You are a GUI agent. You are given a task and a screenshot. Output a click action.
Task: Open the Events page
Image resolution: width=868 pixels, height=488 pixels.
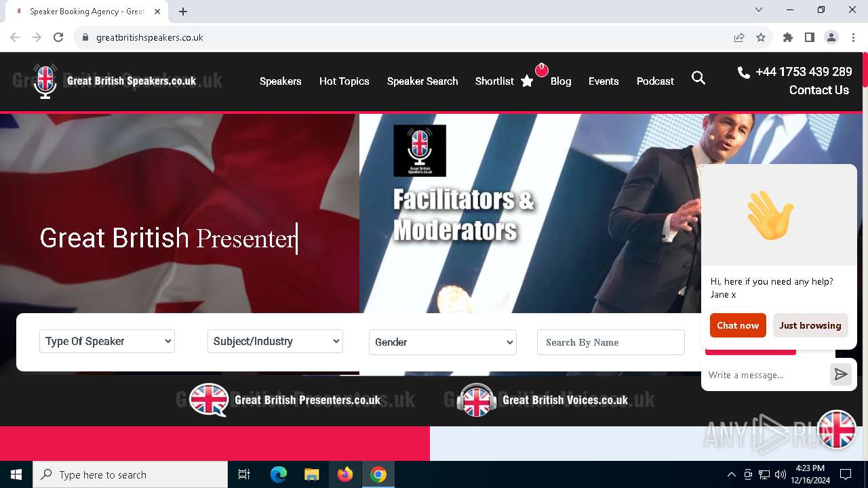point(604,81)
